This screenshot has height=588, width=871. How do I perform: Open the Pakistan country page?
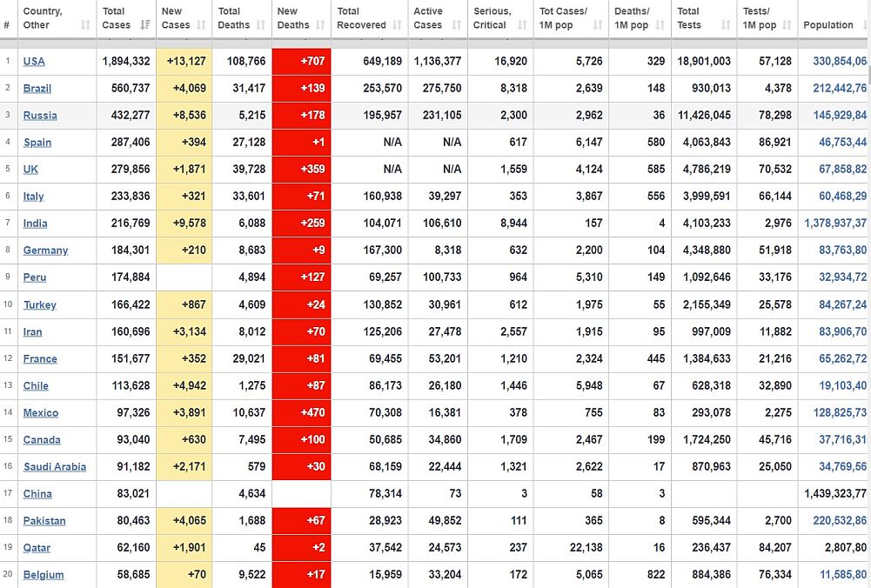44,521
